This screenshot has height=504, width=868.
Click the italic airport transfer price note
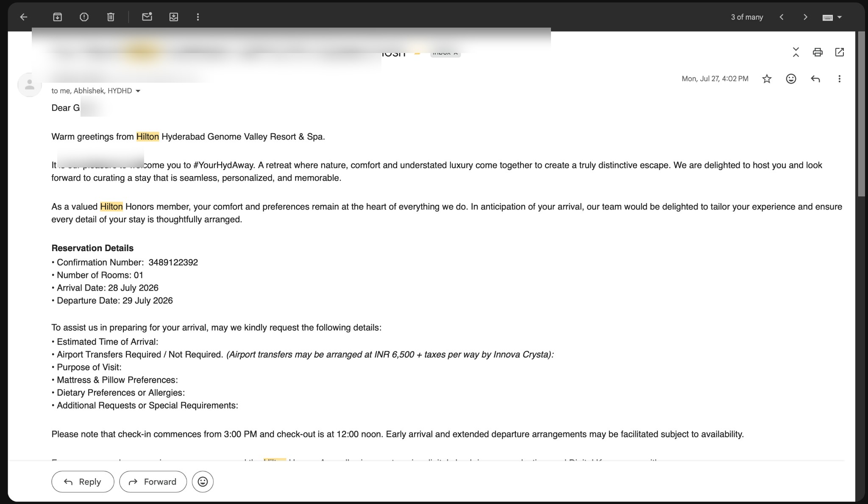click(390, 355)
